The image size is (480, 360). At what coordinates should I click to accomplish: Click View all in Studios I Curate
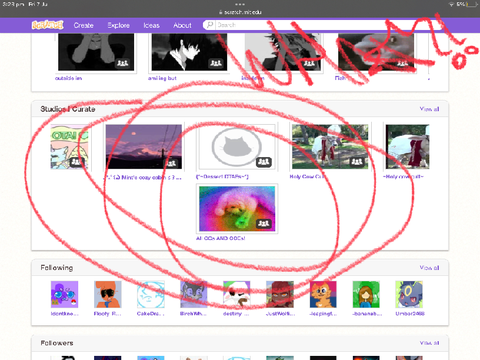pyautogui.click(x=429, y=109)
